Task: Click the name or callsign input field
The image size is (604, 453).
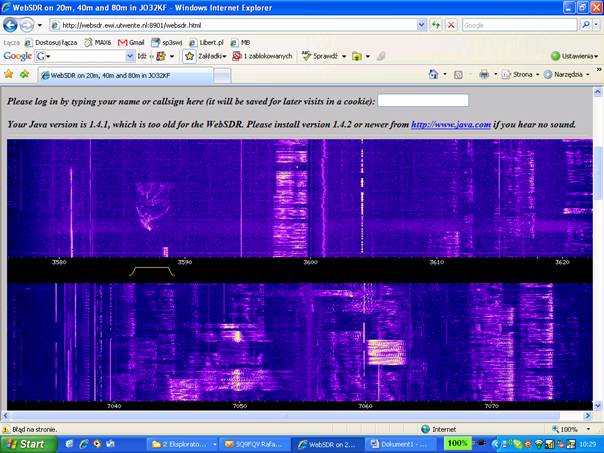Action: pos(423,101)
